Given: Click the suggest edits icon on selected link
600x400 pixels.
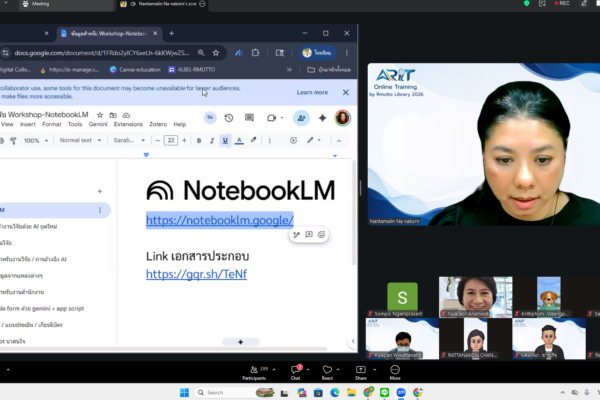Looking at the screenshot, I should click(297, 235).
